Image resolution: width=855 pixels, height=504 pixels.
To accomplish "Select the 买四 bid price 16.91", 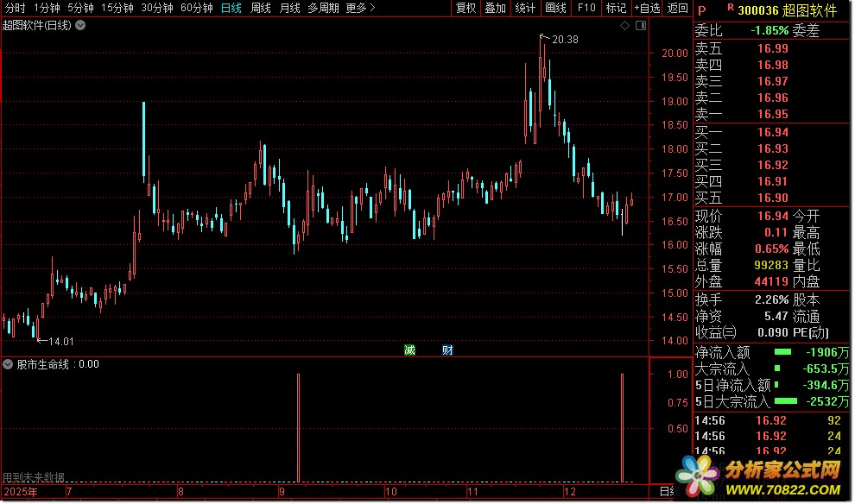I will [773, 181].
